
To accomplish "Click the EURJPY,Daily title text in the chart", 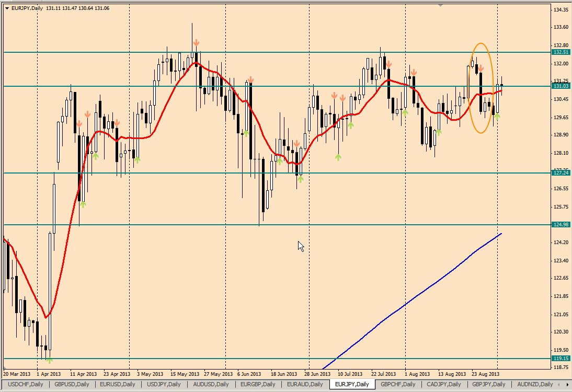I will (27, 8).
